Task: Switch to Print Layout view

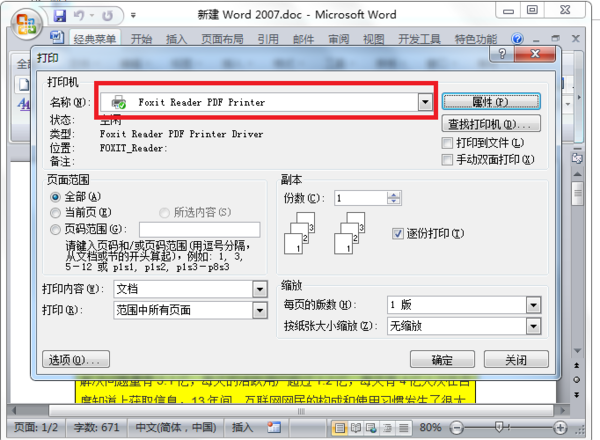Action: click(x=339, y=427)
